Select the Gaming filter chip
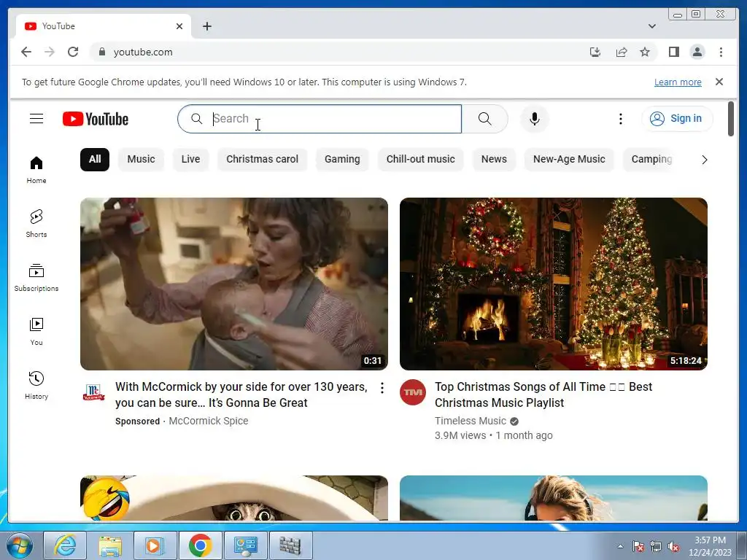 [x=342, y=159]
